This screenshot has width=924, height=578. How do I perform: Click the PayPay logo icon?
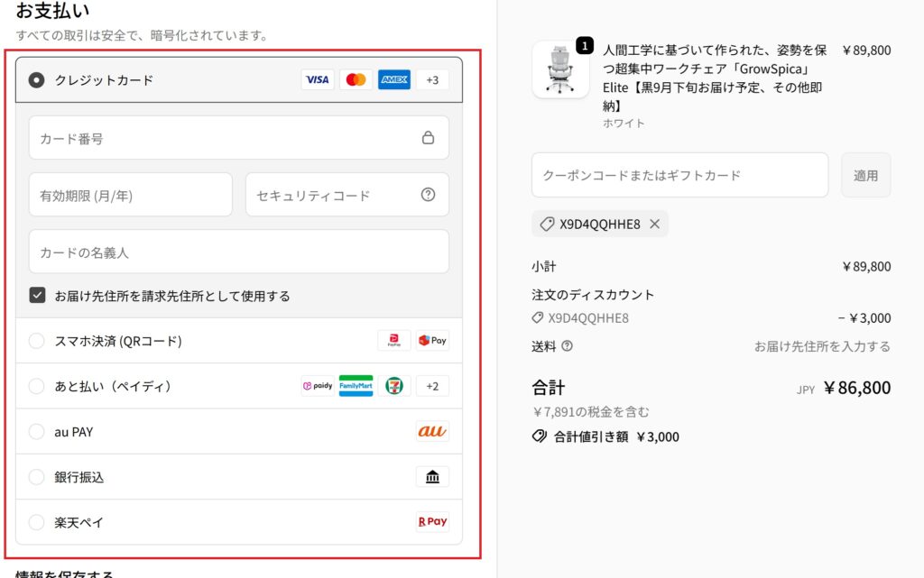point(393,341)
